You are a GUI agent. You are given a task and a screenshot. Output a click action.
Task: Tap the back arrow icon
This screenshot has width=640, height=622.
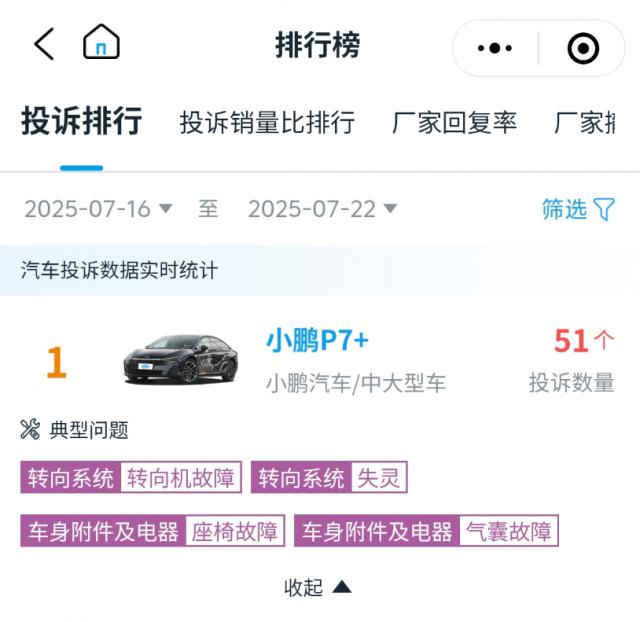(43, 44)
